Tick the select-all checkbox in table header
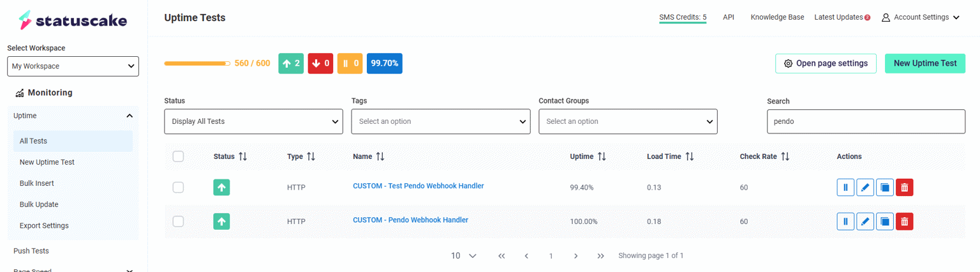This screenshot has height=272, width=980. click(x=179, y=156)
